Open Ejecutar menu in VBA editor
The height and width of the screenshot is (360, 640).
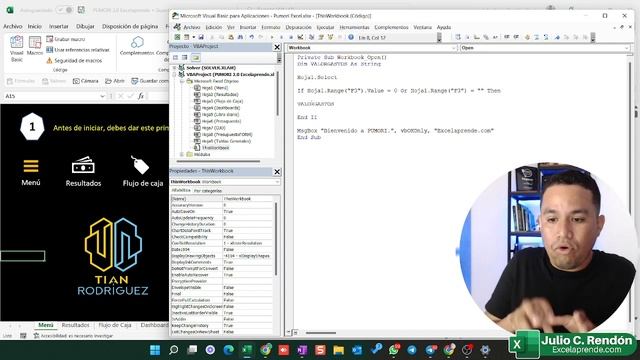tap(325, 27)
